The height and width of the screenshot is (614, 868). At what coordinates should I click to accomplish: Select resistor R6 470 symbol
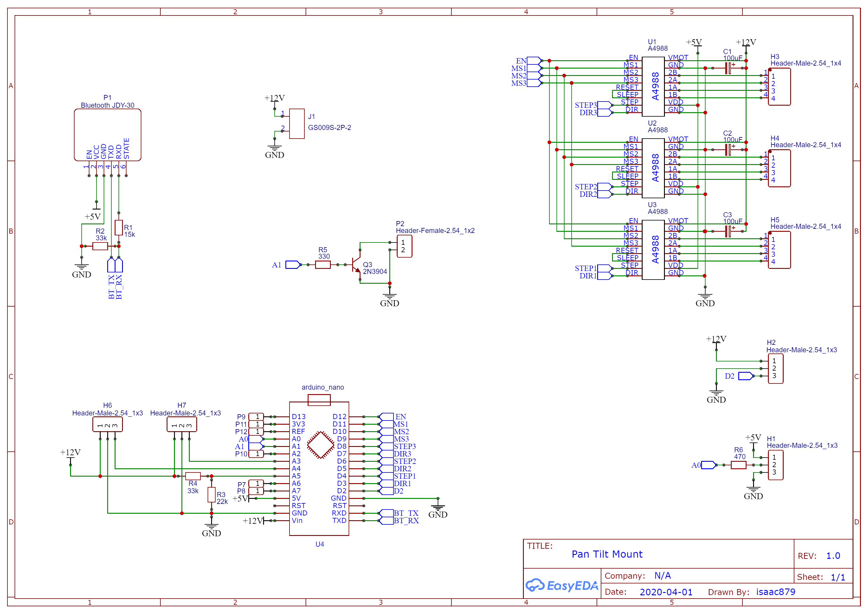click(x=738, y=465)
